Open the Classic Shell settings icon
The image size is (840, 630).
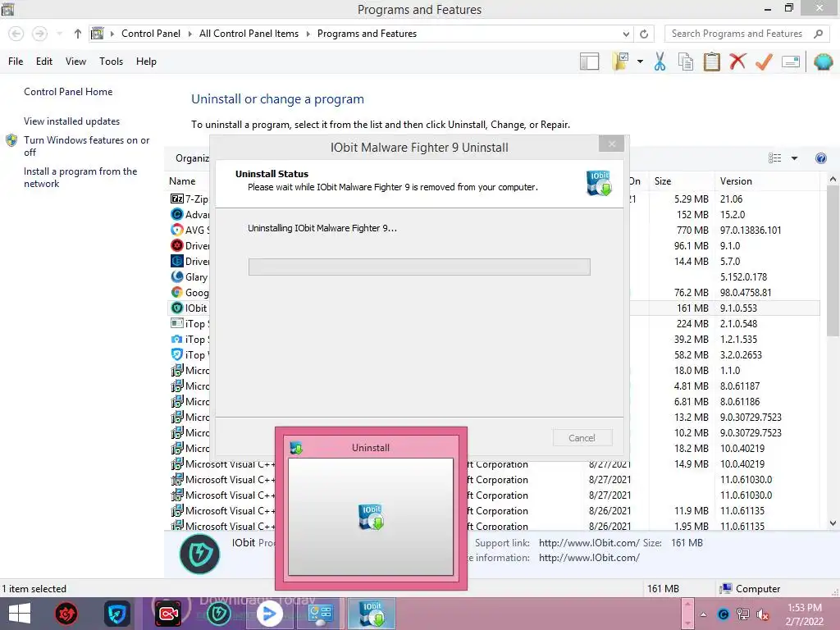pyautogui.click(x=823, y=62)
